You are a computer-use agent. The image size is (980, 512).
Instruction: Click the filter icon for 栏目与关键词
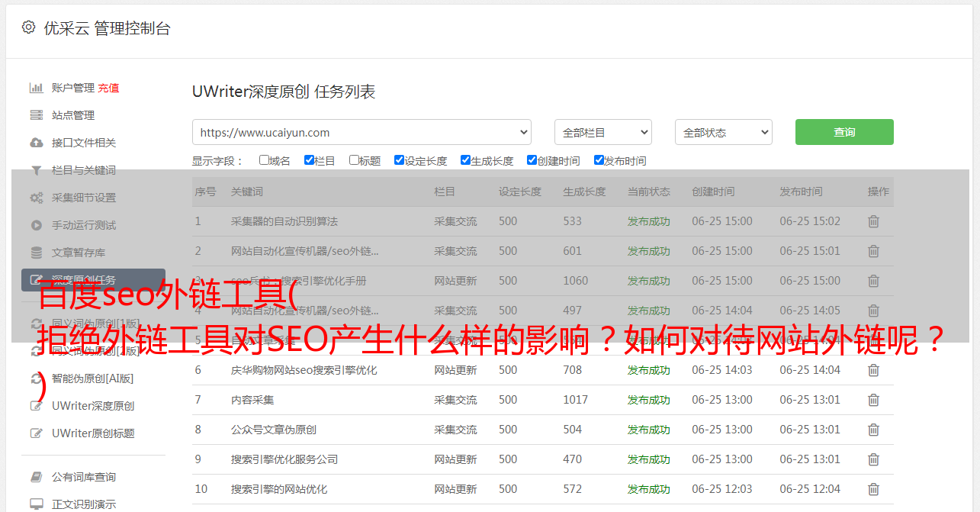[36, 170]
